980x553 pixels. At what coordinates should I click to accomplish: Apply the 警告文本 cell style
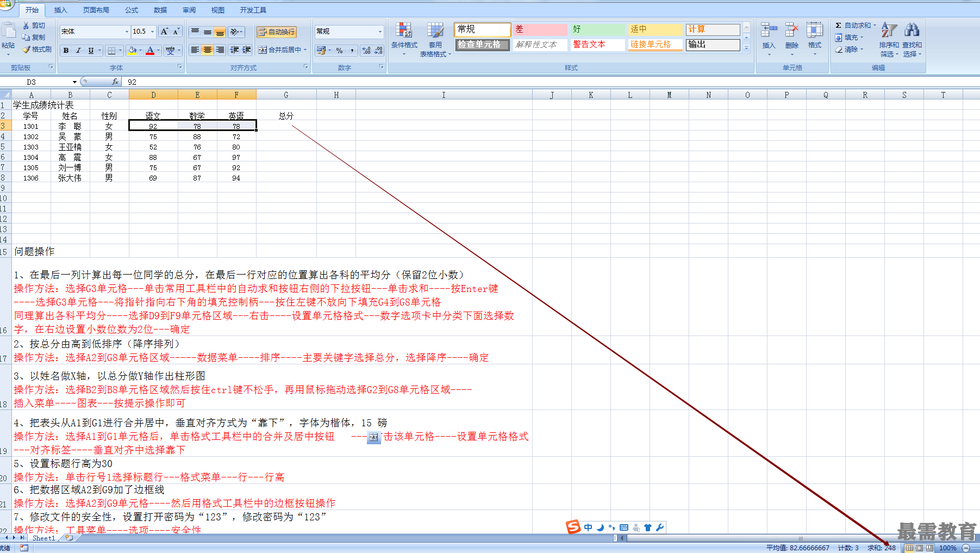597,45
